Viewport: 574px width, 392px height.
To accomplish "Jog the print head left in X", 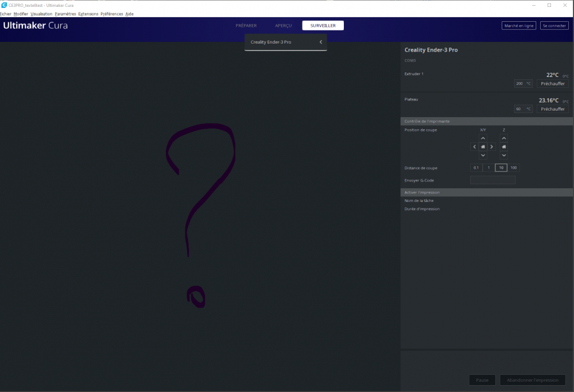I will pos(475,147).
